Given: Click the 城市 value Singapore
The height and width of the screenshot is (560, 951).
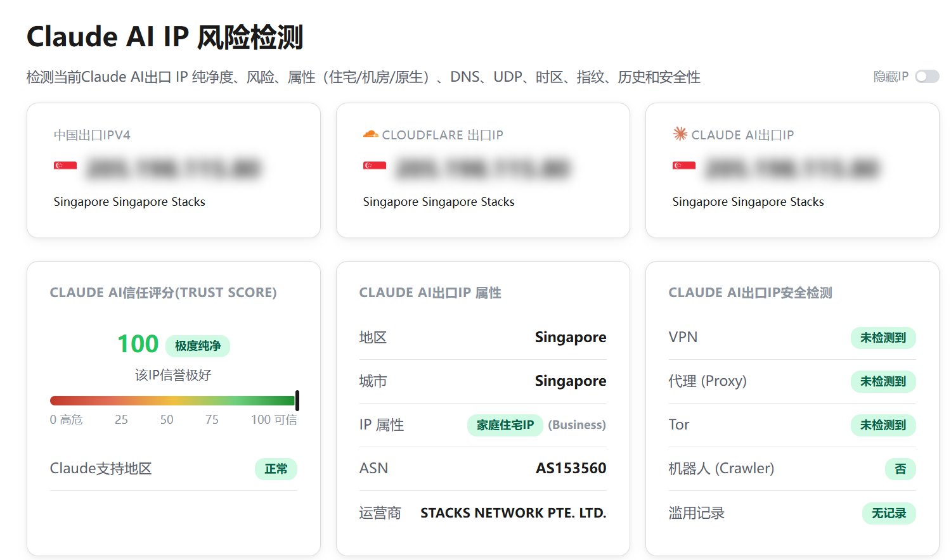Looking at the screenshot, I should [x=571, y=381].
